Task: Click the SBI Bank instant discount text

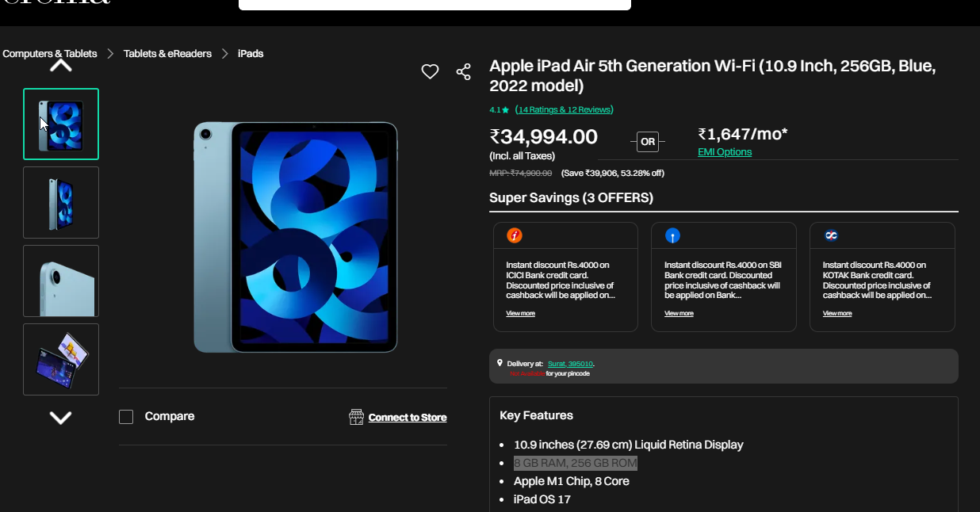Action: click(x=723, y=280)
